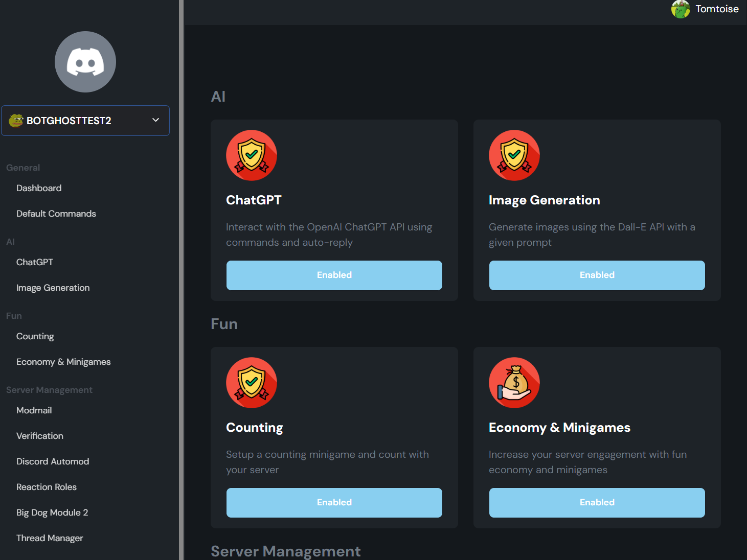747x560 pixels.
Task: Open the BOTGHOSTTEST2 server dropdown
Action: tap(85, 120)
